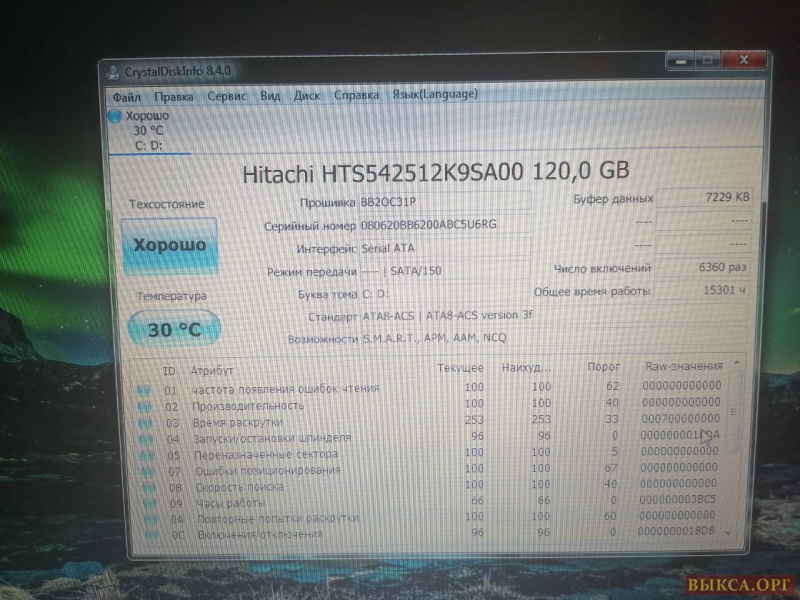Click status icon of Производительность row
800x600 pixels.
(x=146, y=405)
